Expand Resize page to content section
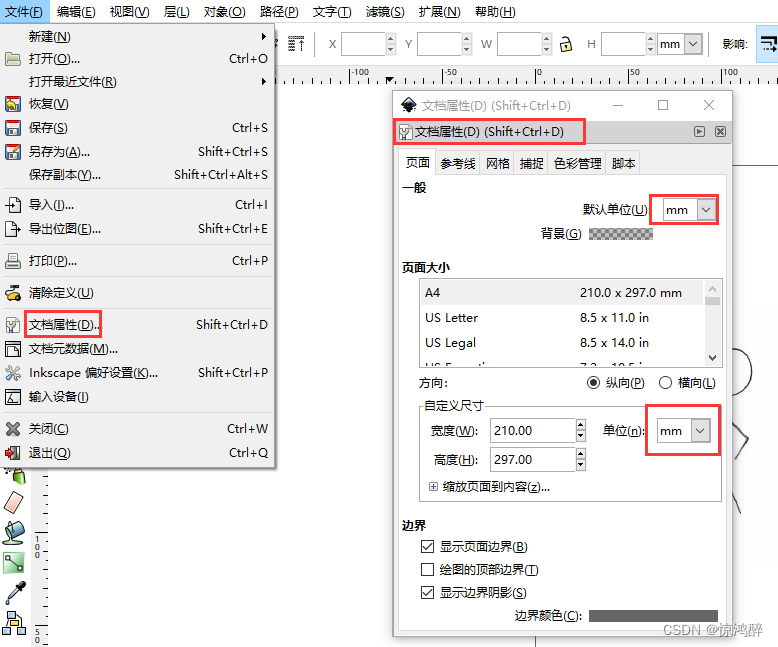This screenshot has height=647, width=778. click(x=433, y=487)
